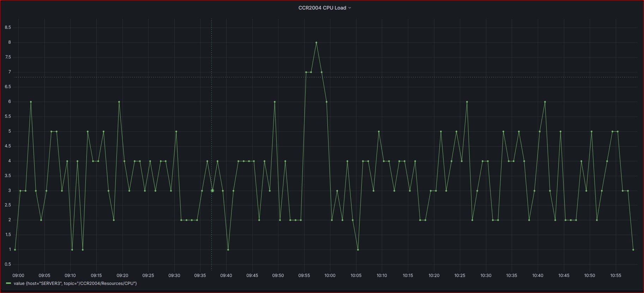Click the x-axis time label 09:55
This screenshot has width=644, height=293.
coord(304,275)
